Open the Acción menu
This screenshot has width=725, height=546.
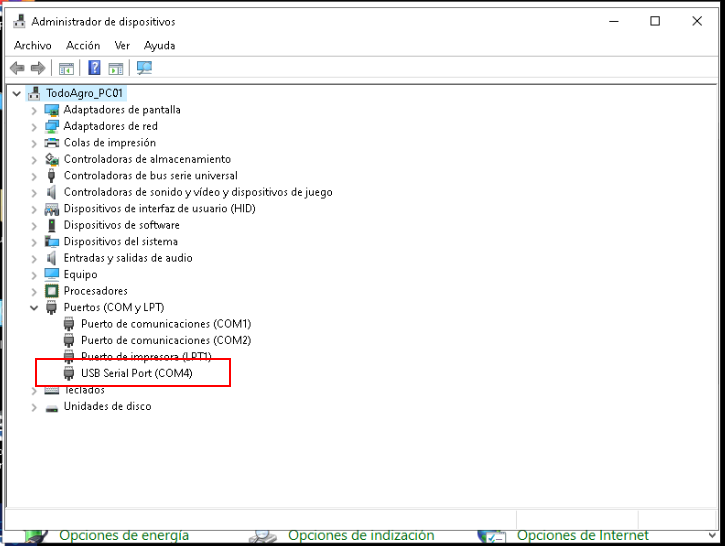click(x=83, y=45)
